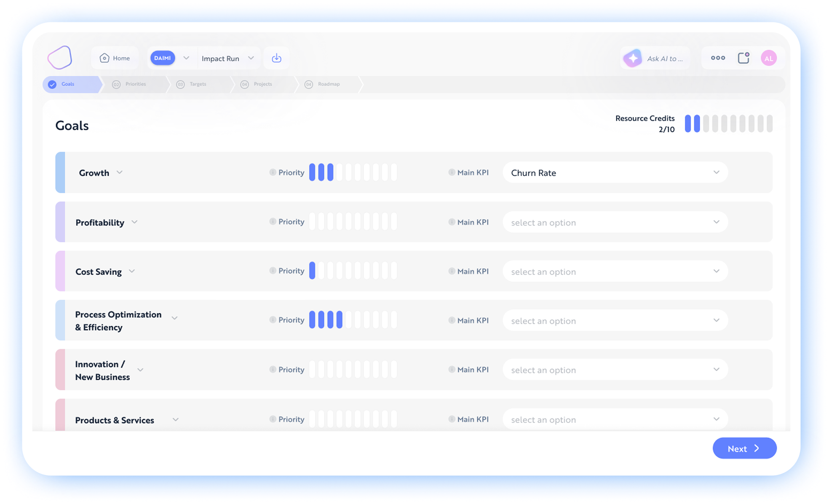Click info icon beside Growth Priority
This screenshot has height=504, width=829.
click(273, 172)
